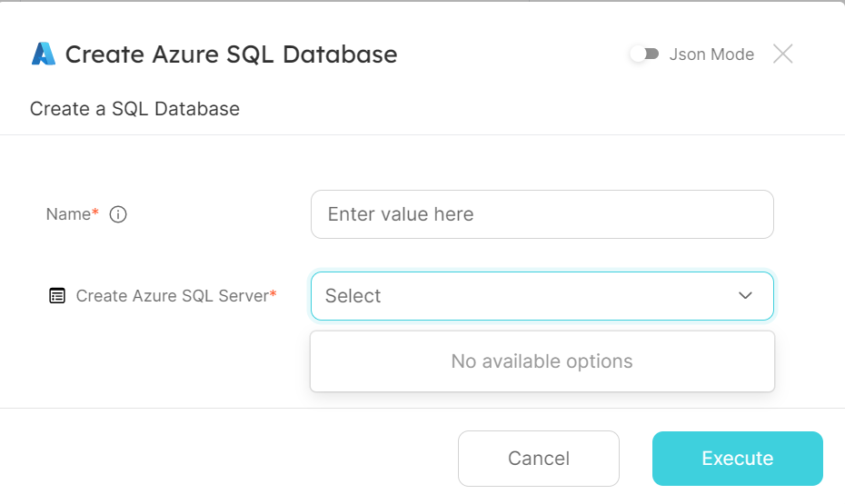Click the info icon beside Name
Screen dimensions: 845x504
pos(117,215)
